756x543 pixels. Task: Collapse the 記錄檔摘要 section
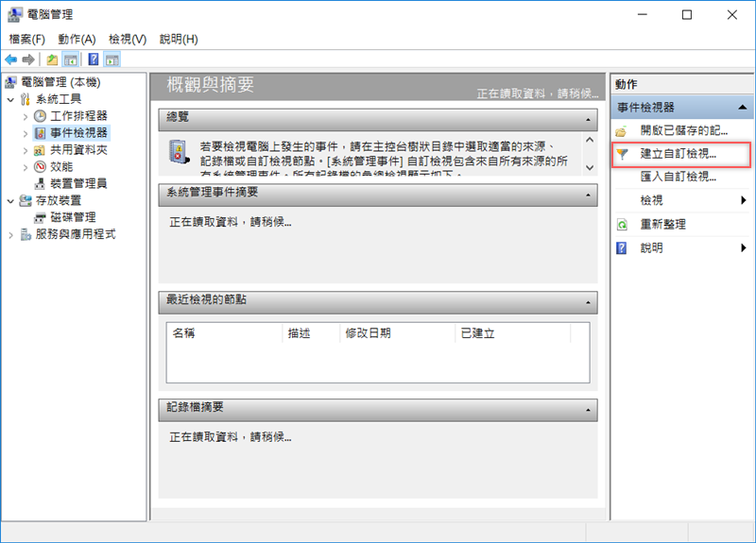(588, 410)
